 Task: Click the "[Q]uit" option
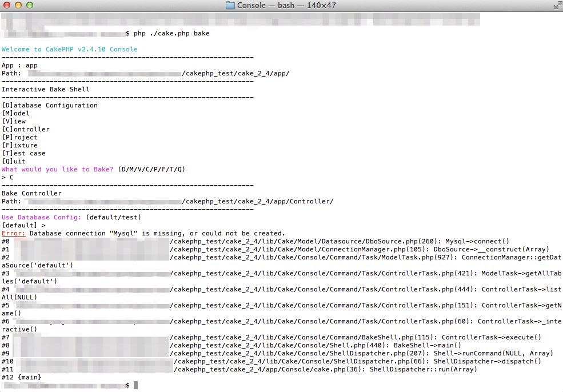coord(14,162)
